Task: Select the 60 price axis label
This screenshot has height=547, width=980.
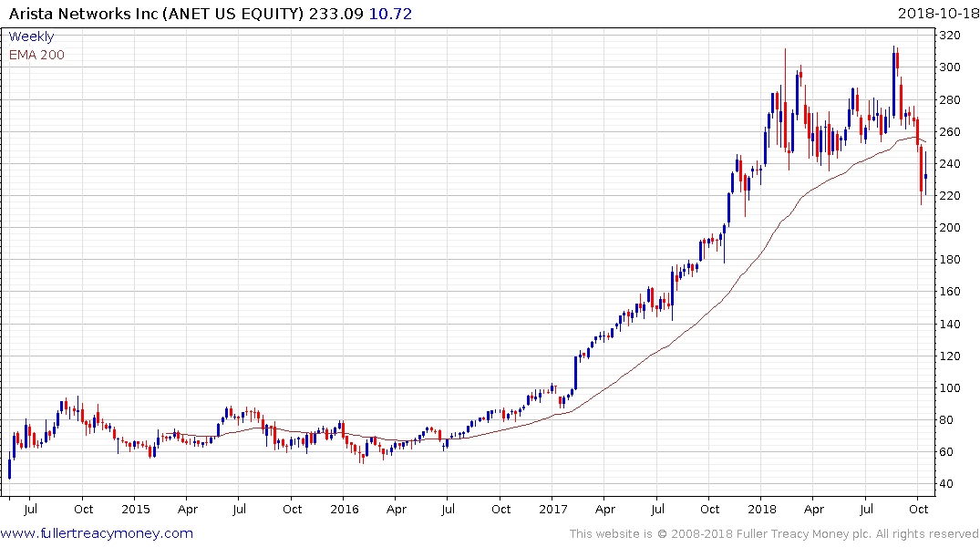Action: click(x=946, y=452)
